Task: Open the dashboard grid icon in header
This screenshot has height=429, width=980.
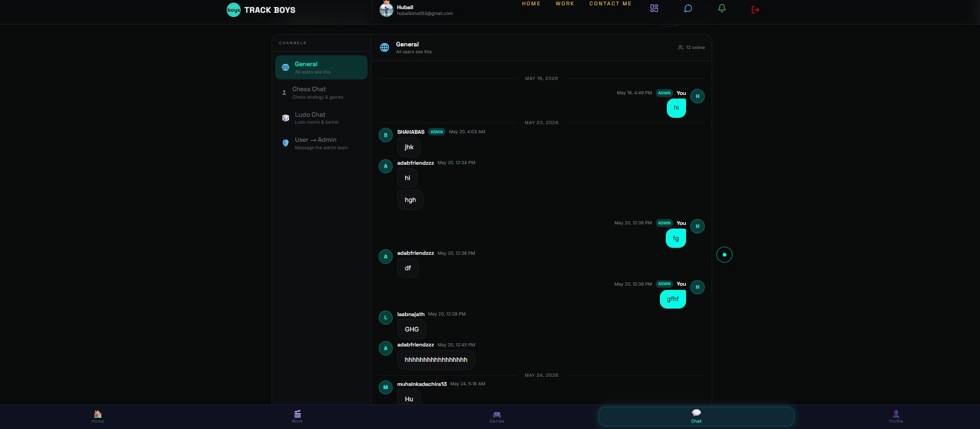Action: point(654,8)
